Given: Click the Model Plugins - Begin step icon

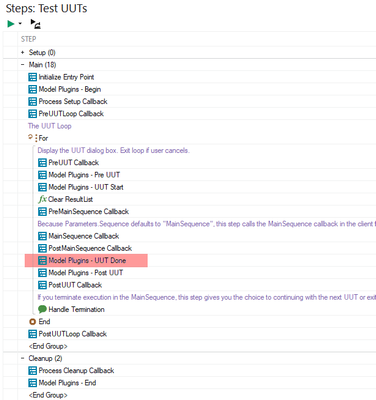Looking at the screenshot, I should (x=32, y=89).
